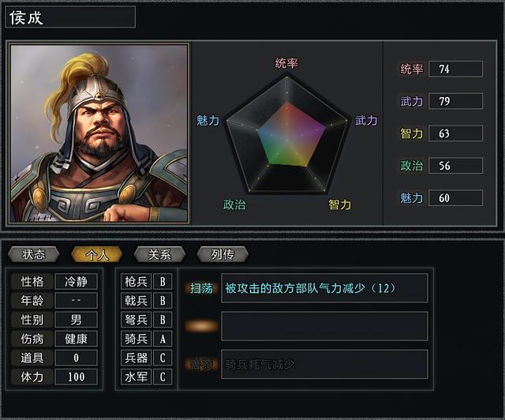Click the 扫荡 skill badge
The height and width of the screenshot is (420, 505).
point(201,288)
